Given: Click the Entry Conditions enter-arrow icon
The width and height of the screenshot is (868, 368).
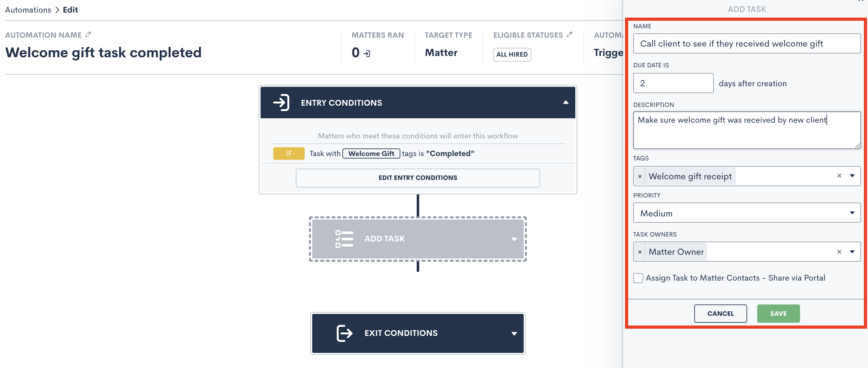Looking at the screenshot, I should point(281,103).
